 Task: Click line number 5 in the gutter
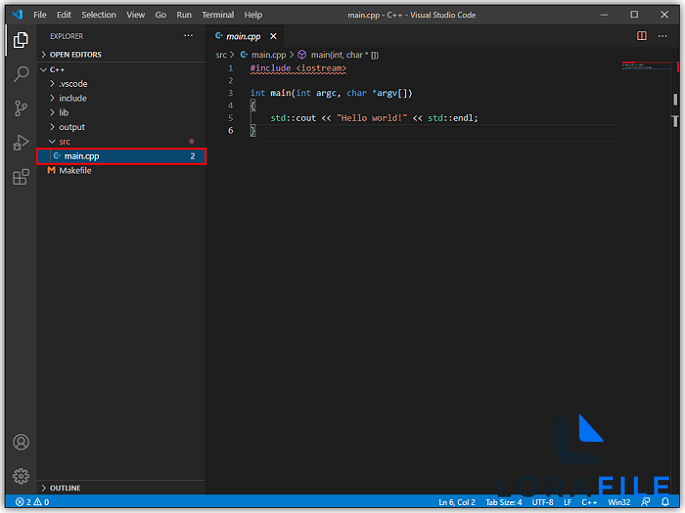[x=231, y=118]
